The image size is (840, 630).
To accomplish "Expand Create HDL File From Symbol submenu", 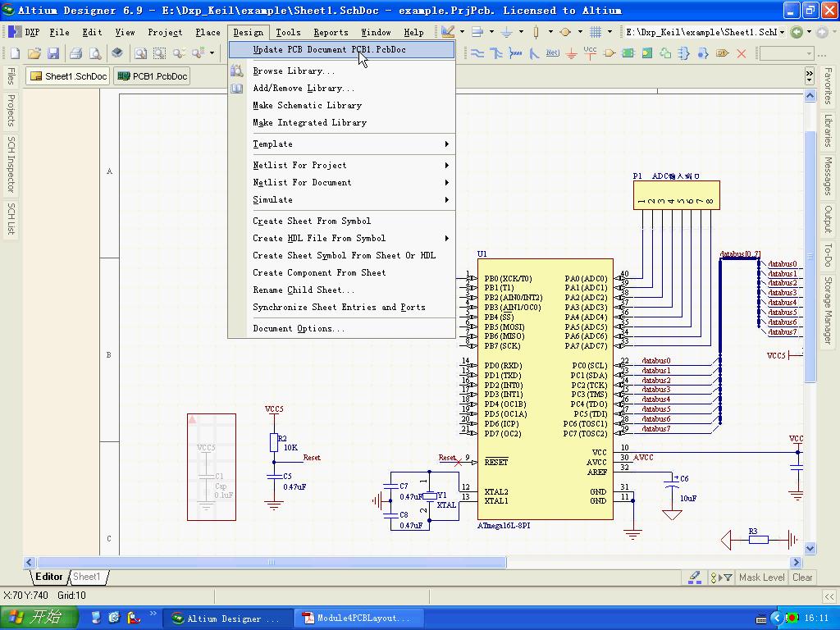I will click(x=447, y=238).
